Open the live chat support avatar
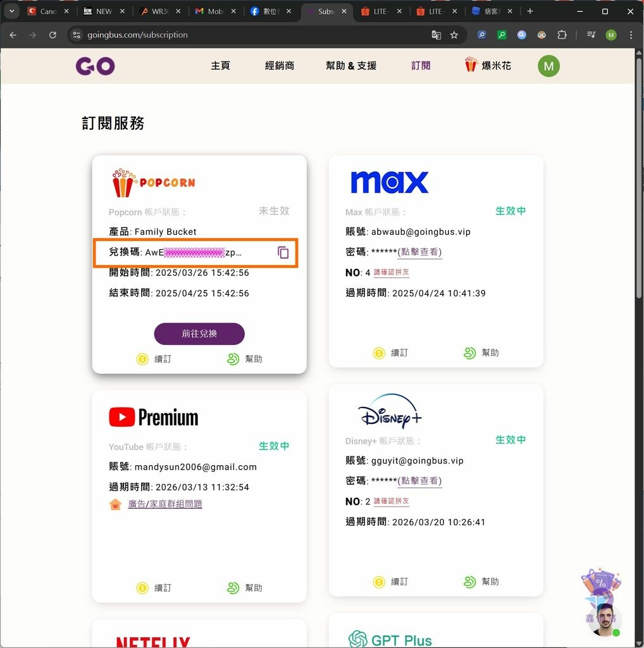Viewport: 644px width, 648px height. (x=604, y=620)
